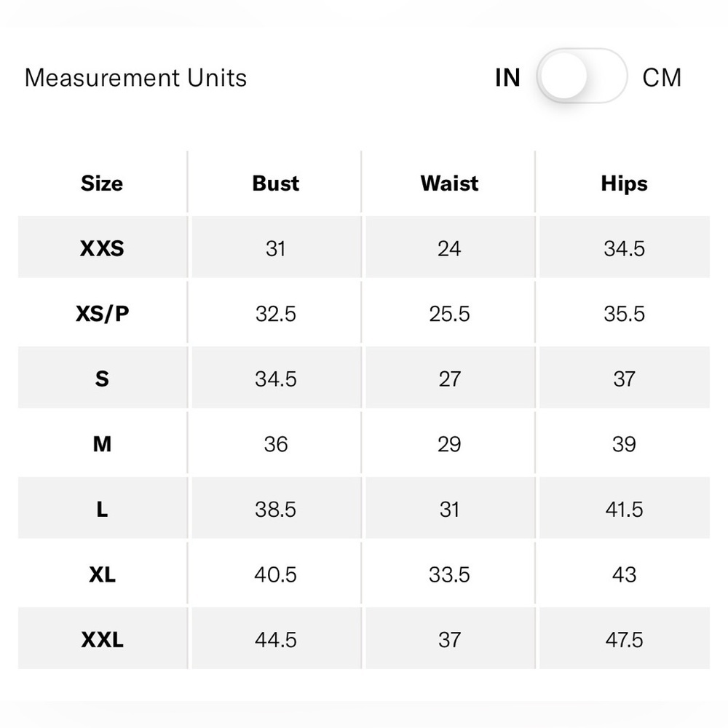Click the XXS bust value 31
This screenshot has height=728, width=728.
pos(276,248)
